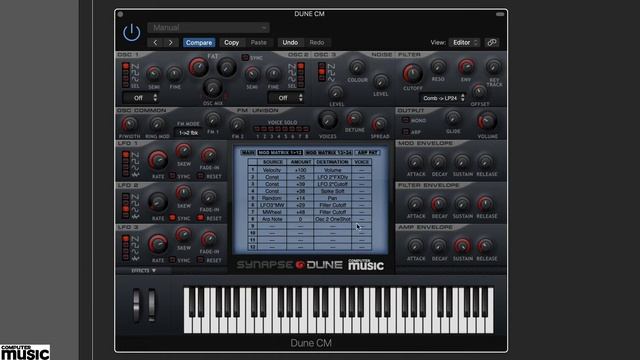Viewport: 640px width, 360px height.
Task: Click the RING MOD knob
Action: point(157,124)
